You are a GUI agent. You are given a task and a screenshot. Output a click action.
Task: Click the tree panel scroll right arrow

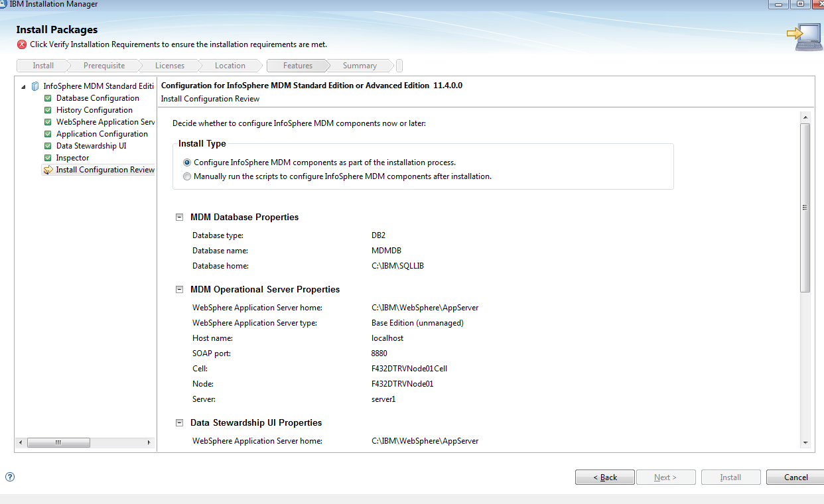[149, 442]
